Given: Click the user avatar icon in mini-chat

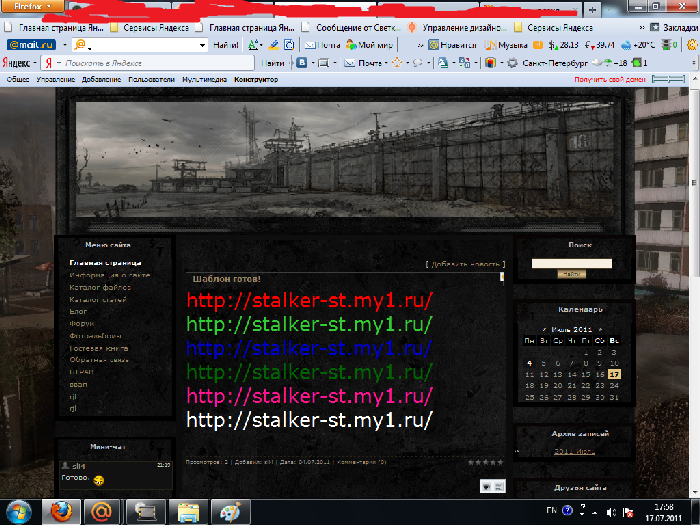Looking at the screenshot, I should pos(65,466).
